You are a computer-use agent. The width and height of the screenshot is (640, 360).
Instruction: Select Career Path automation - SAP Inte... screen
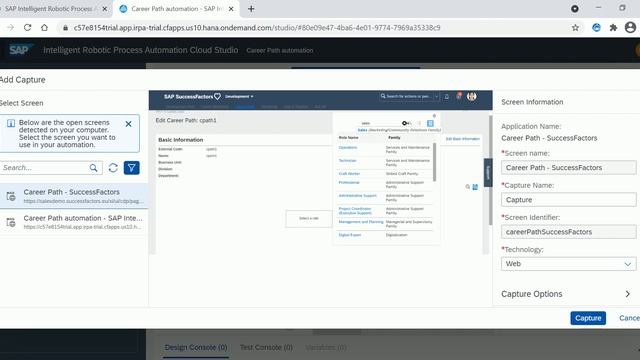click(74, 222)
